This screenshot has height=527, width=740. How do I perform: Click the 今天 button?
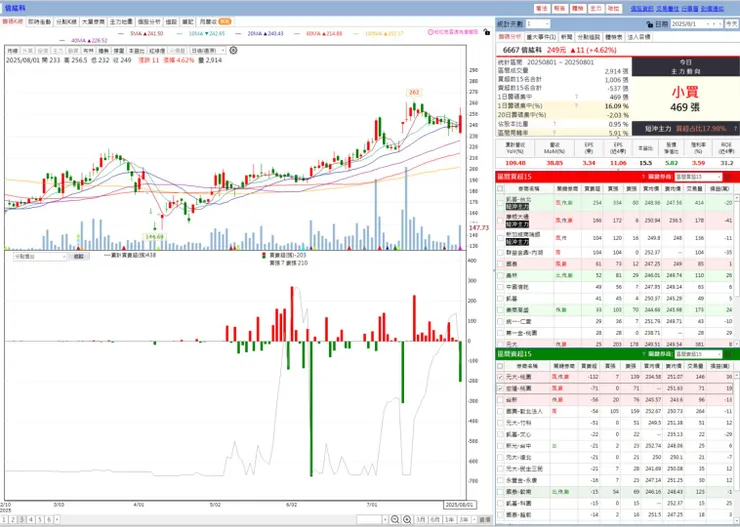tap(731, 24)
